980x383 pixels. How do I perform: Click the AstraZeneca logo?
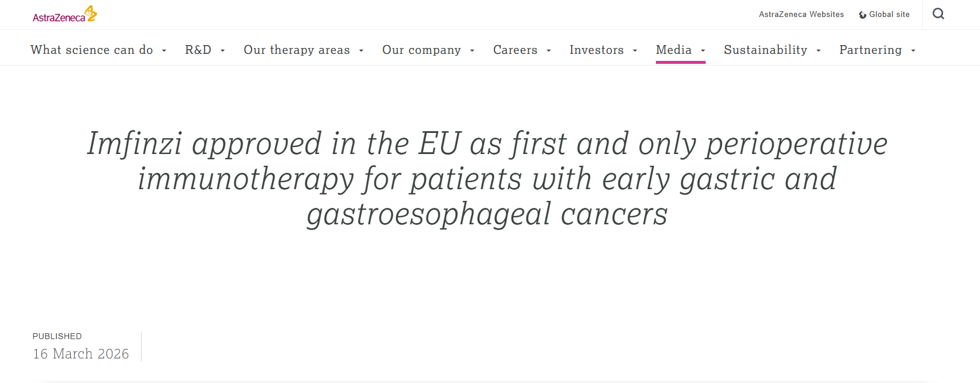tap(64, 14)
